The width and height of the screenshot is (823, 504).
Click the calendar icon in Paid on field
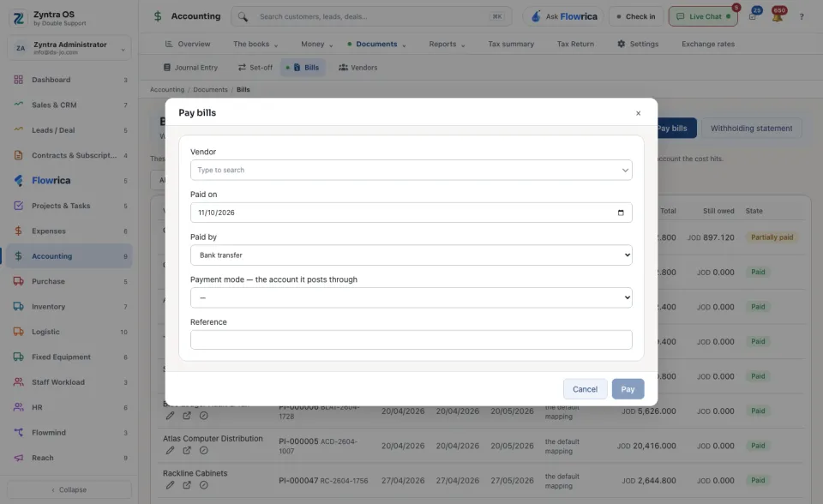(x=621, y=213)
